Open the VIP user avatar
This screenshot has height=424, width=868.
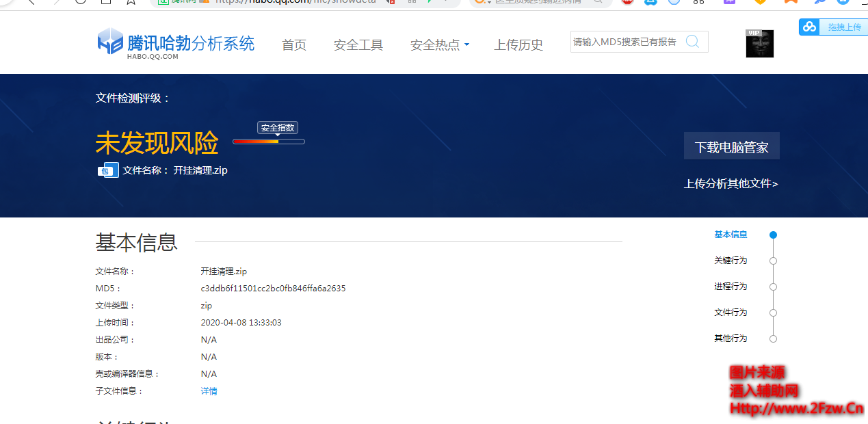(759, 43)
